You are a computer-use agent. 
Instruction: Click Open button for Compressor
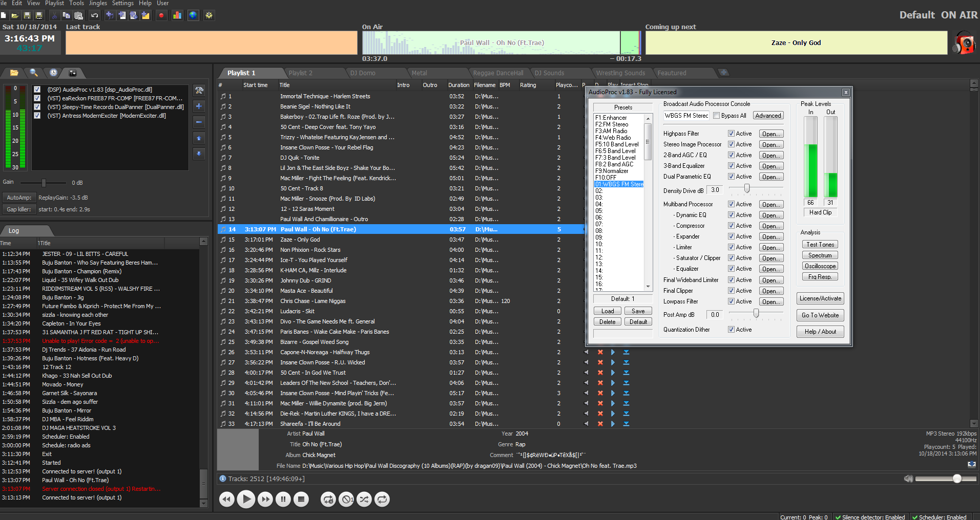click(x=770, y=226)
